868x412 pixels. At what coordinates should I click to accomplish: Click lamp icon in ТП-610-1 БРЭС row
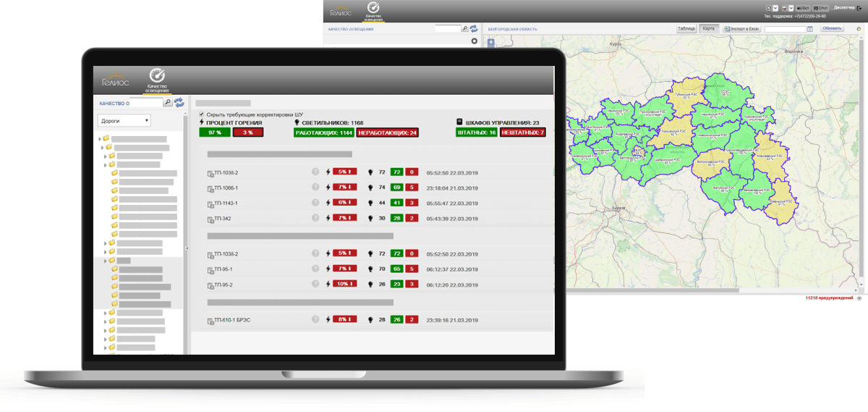[371, 319]
